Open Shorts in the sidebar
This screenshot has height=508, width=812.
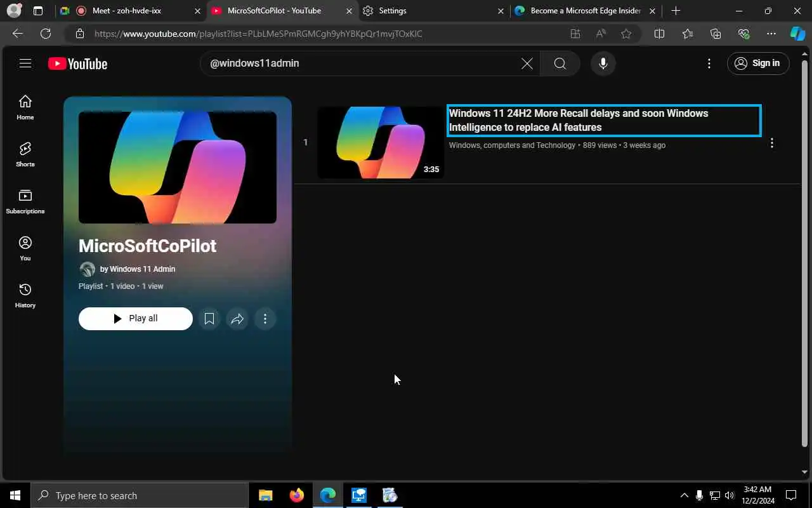[25, 154]
